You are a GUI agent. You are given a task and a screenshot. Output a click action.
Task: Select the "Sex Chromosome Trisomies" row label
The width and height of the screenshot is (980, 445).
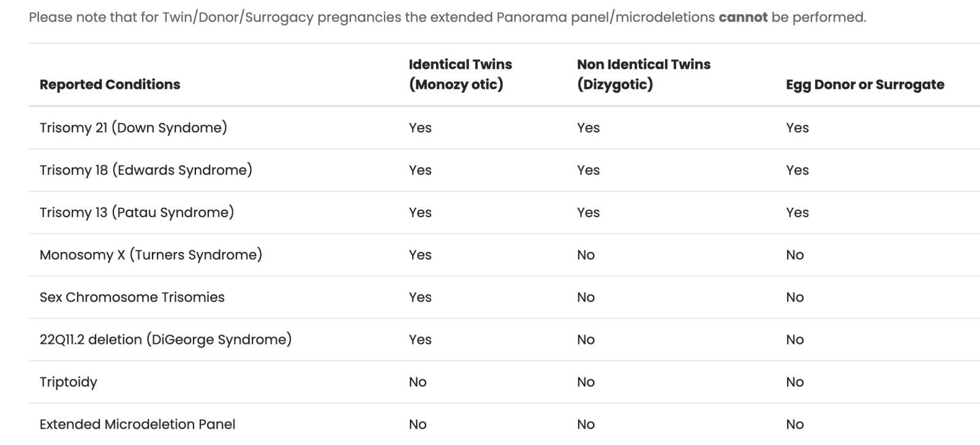tap(132, 297)
